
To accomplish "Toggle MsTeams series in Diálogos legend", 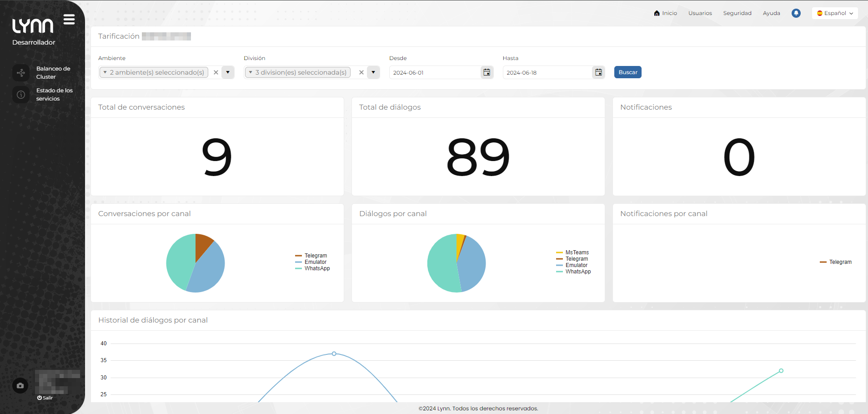I will point(577,252).
